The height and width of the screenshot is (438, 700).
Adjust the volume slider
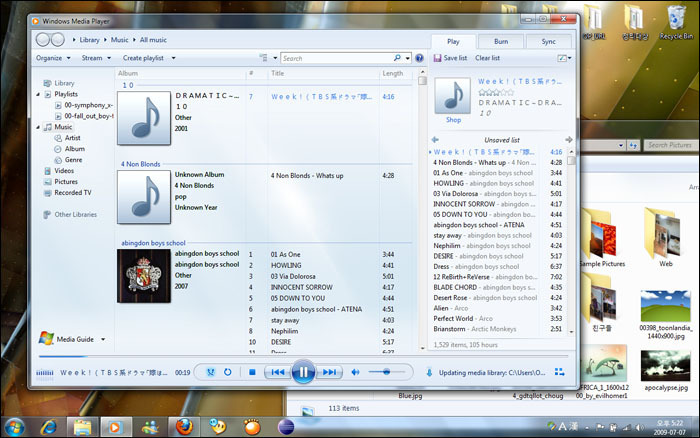387,372
